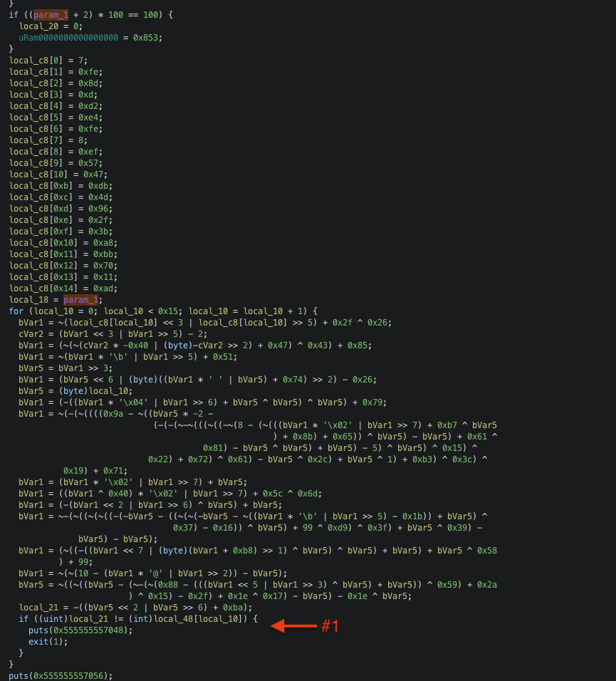The width and height of the screenshot is (616, 681).
Task: Select the param_1 token assigned to local_18
Action: click(x=80, y=299)
